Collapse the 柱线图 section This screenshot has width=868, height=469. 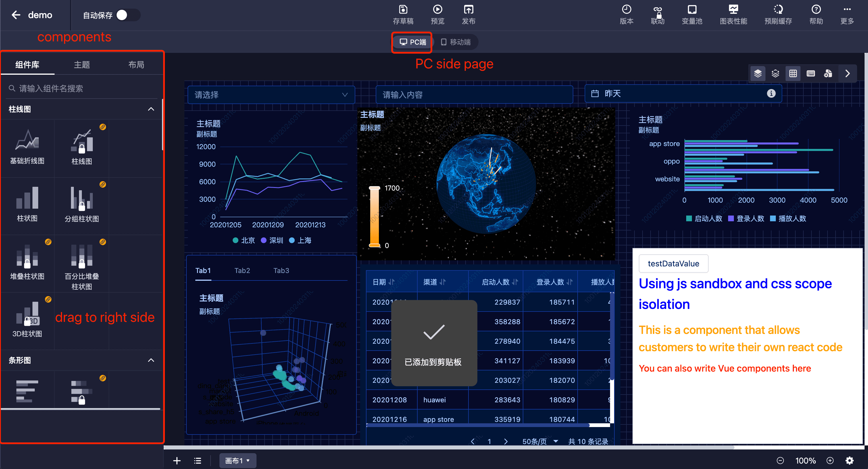tap(151, 109)
